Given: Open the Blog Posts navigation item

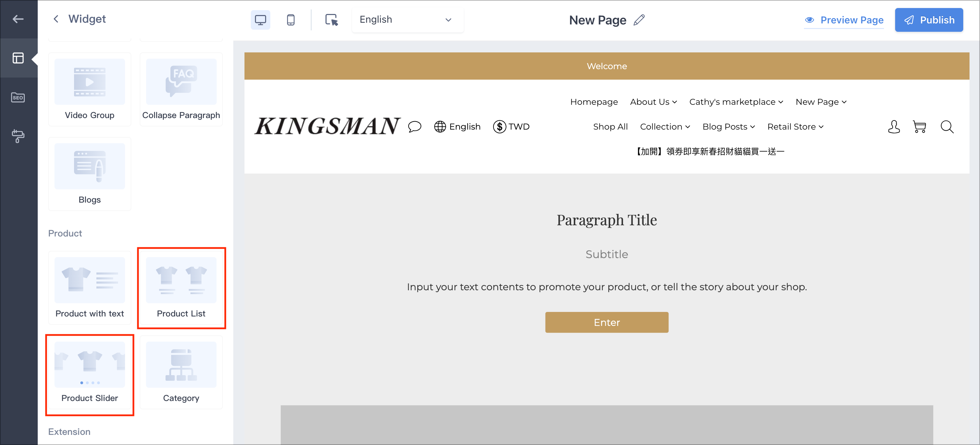Looking at the screenshot, I should tap(728, 126).
